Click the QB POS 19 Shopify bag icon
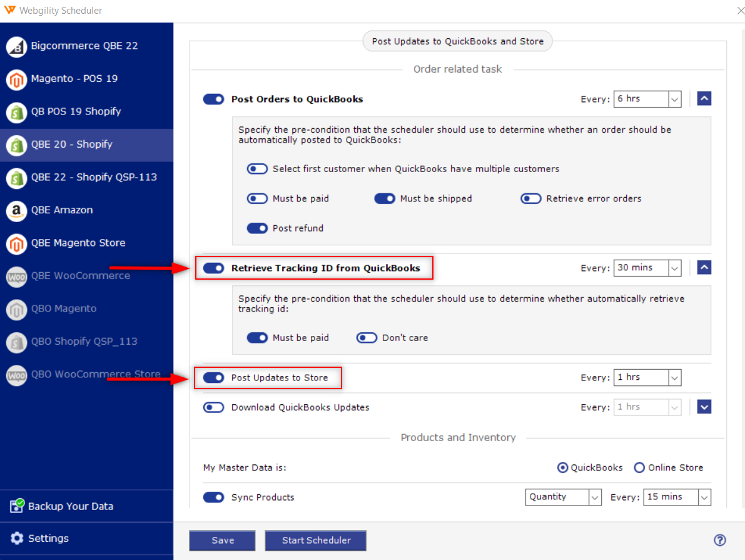745x560 pixels. tap(17, 112)
